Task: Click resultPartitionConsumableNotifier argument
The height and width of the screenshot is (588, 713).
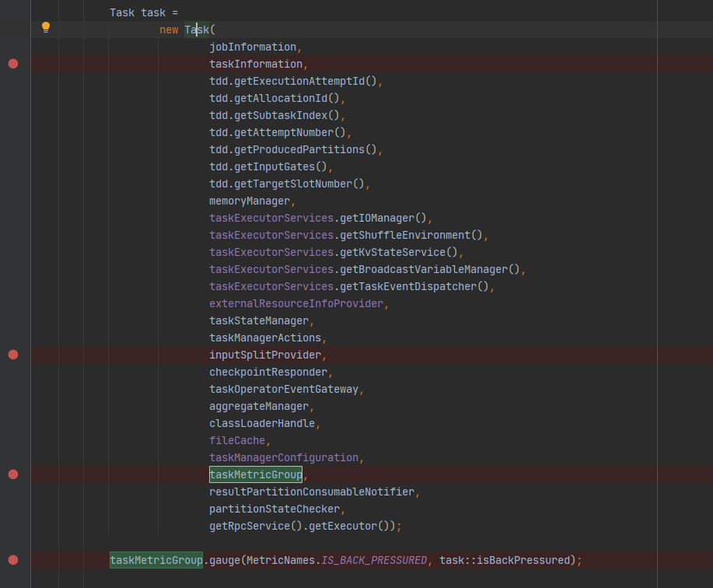Action: [312, 492]
